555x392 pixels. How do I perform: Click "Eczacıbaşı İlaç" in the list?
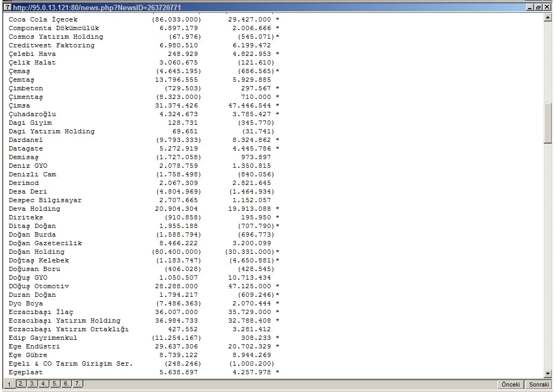coord(41,312)
